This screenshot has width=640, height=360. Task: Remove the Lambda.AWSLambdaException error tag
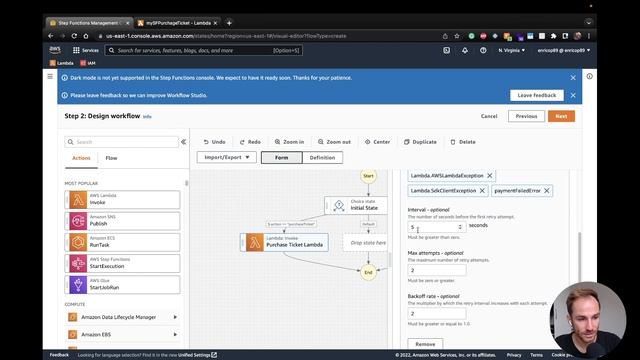tap(490, 176)
